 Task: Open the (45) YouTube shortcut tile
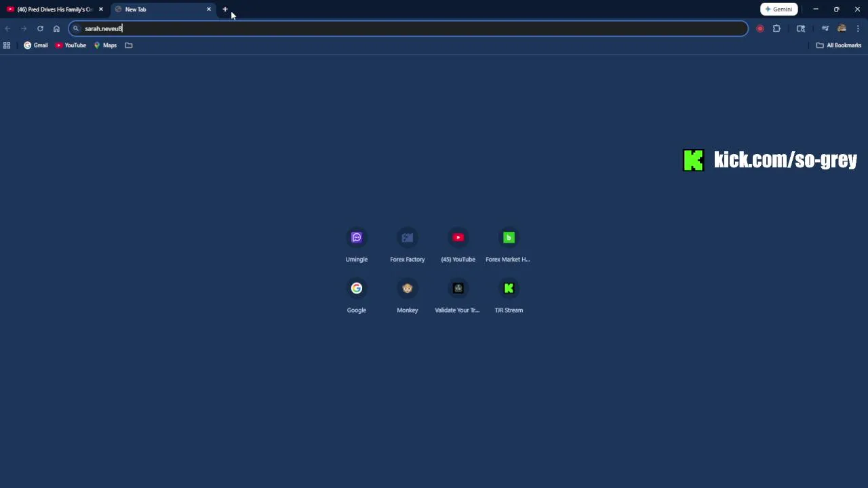click(458, 245)
